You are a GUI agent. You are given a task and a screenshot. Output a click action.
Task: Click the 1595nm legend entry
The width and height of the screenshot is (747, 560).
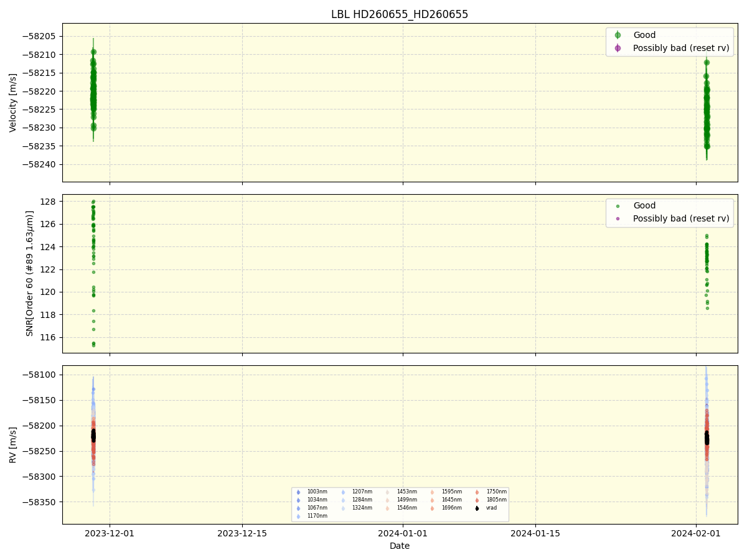451,492
